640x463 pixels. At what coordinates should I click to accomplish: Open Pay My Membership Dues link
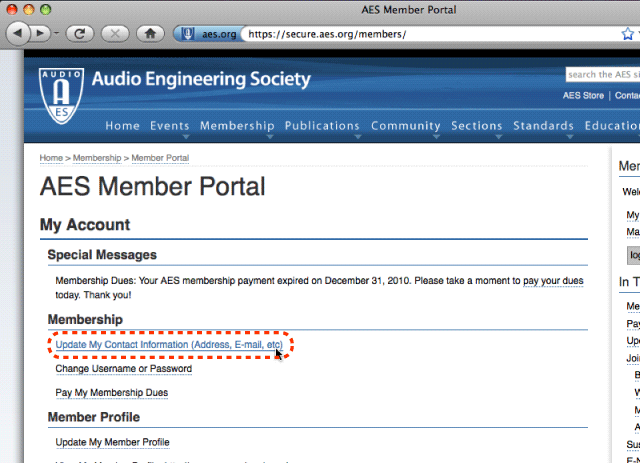coord(112,393)
